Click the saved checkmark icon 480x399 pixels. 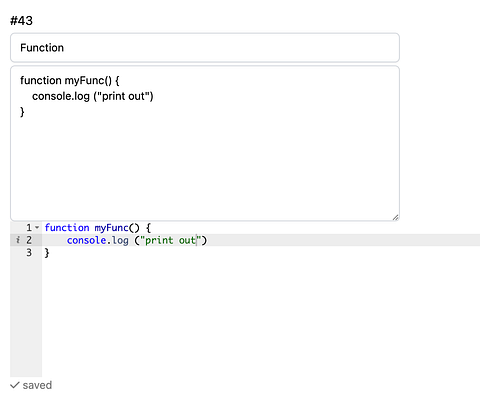[14, 385]
